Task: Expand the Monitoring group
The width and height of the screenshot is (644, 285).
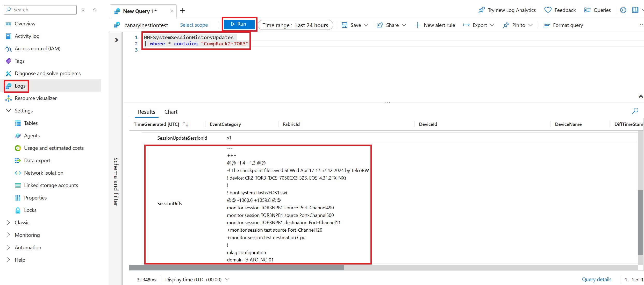Action: click(9, 235)
